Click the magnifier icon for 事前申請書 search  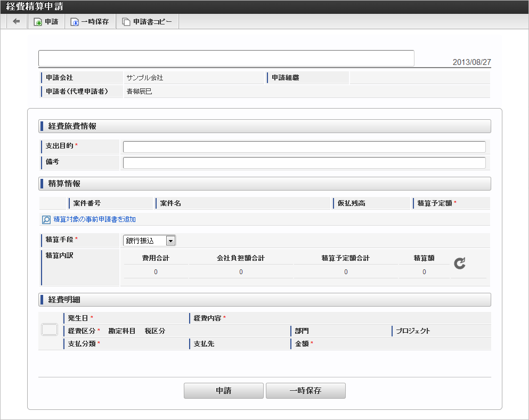(x=46, y=219)
